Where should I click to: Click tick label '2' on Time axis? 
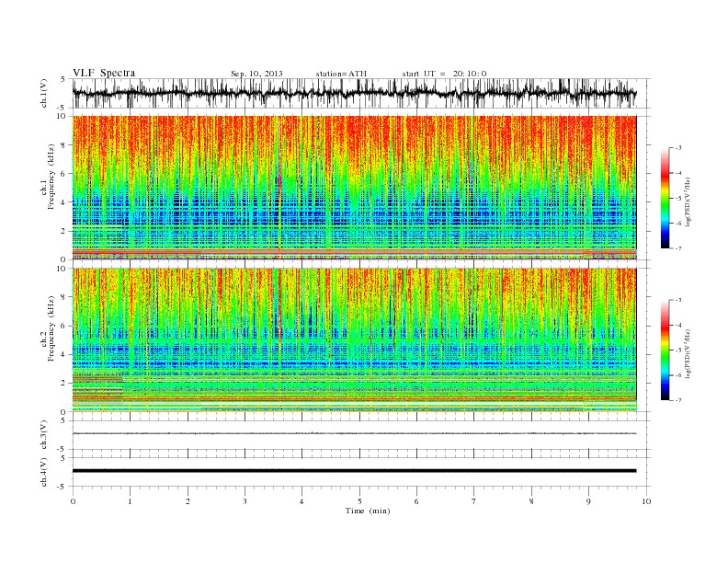[188, 501]
